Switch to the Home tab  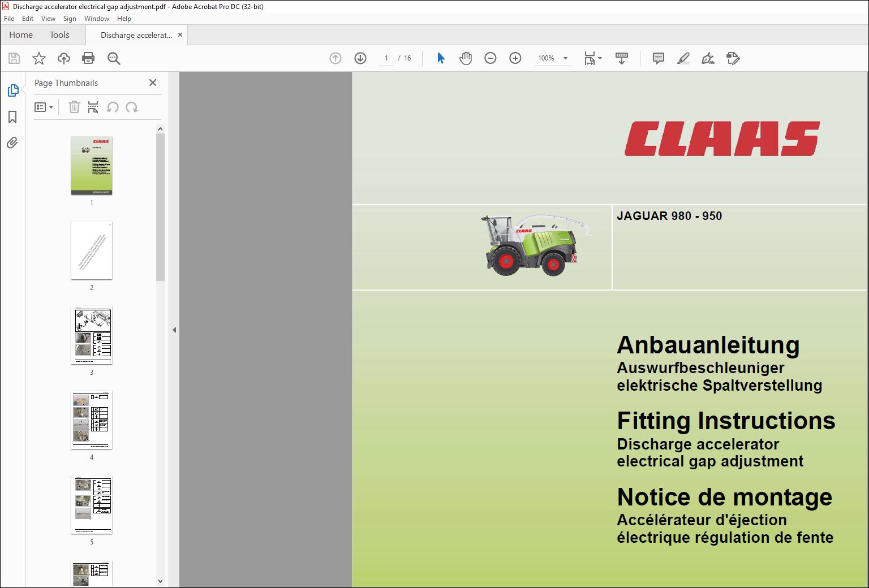click(21, 35)
